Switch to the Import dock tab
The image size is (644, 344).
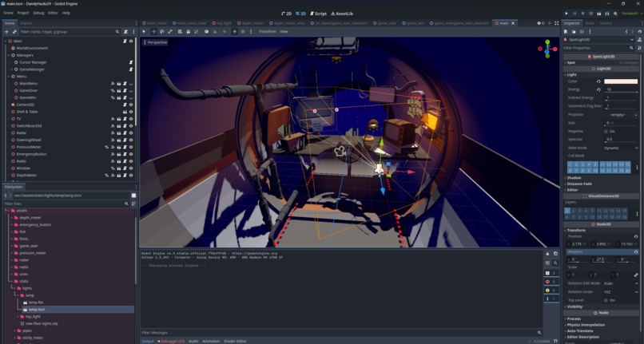click(x=26, y=23)
